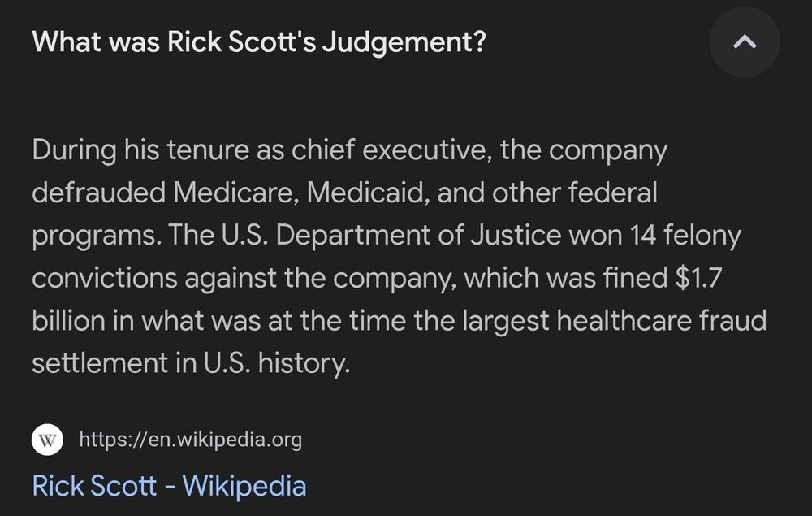Select the question heading 'What was Rick Scott's Judgement?'
This screenshot has width=812, height=516.
point(259,42)
